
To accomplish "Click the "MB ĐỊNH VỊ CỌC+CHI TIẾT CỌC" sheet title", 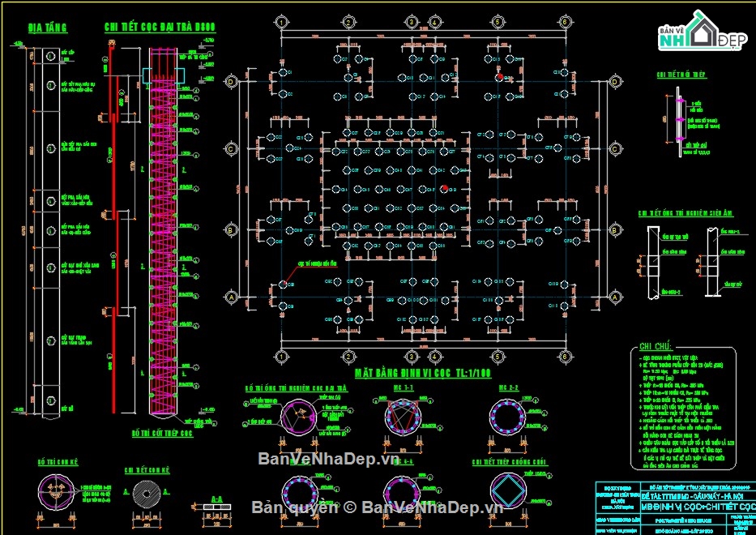I will pyautogui.click(x=698, y=507).
